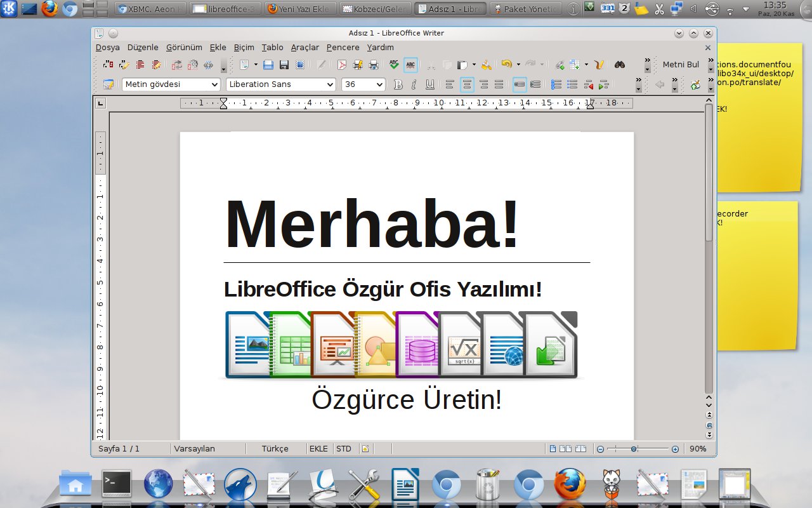812x508 pixels.
Task: Set paragraph alignment to left
Action: coord(450,84)
